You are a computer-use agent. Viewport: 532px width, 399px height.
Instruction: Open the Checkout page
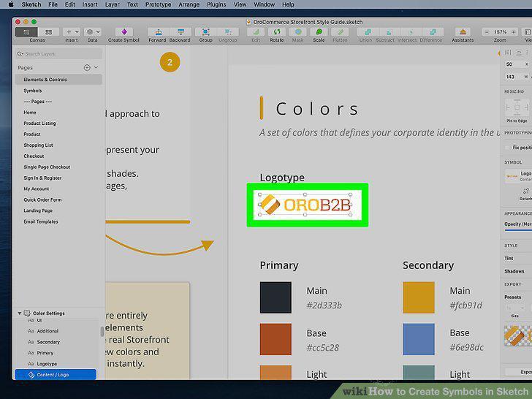[x=34, y=156]
